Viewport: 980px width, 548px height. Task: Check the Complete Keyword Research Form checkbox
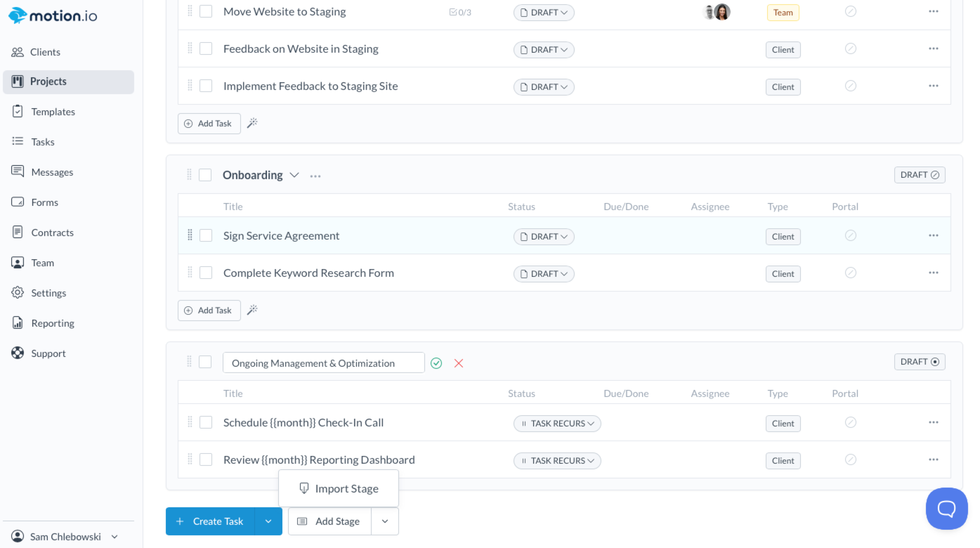(206, 273)
